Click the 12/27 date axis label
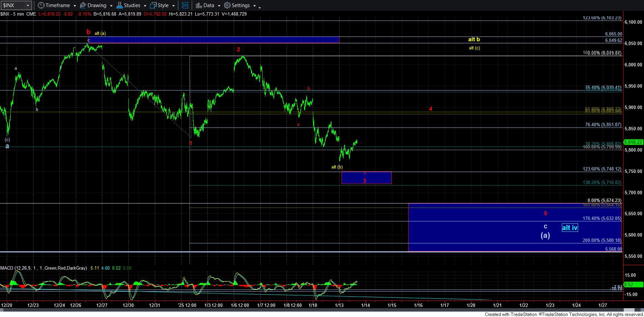The image size is (644, 317). coord(102,305)
